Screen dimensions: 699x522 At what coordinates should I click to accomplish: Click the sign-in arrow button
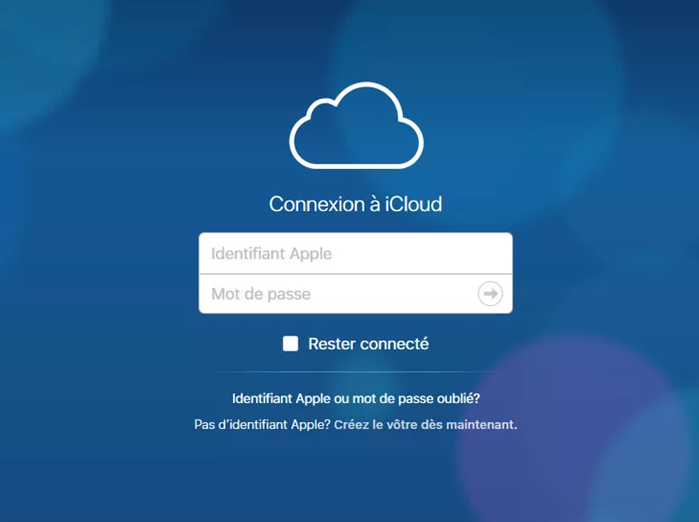(490, 294)
